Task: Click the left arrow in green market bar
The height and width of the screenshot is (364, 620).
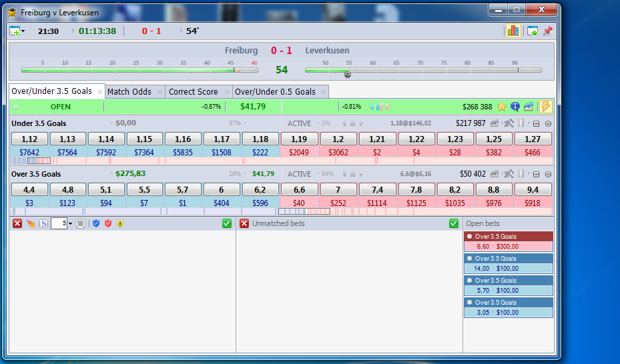Action: [371, 107]
